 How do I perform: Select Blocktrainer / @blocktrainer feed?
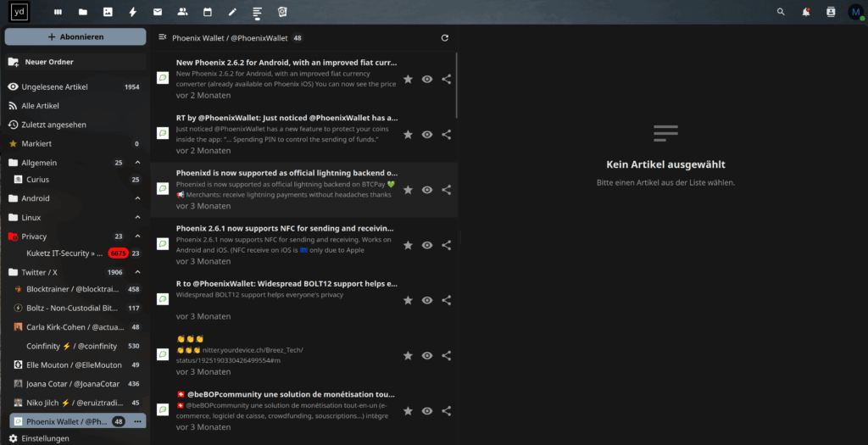point(77,289)
